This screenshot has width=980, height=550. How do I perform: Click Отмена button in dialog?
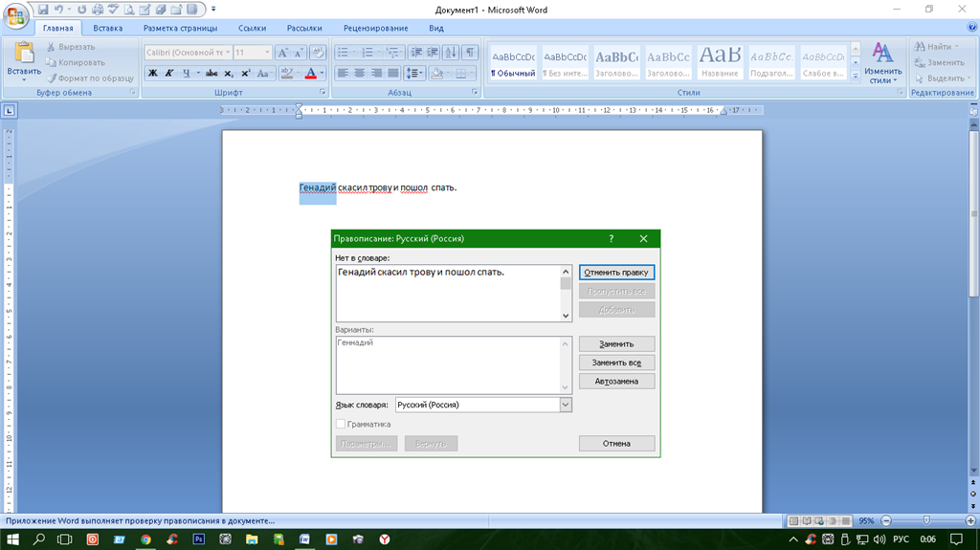click(x=616, y=443)
